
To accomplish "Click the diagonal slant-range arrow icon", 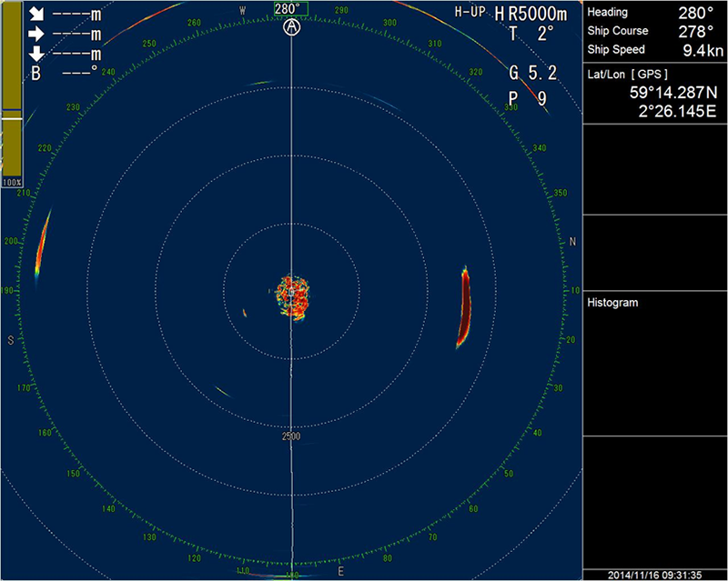I will click(38, 15).
